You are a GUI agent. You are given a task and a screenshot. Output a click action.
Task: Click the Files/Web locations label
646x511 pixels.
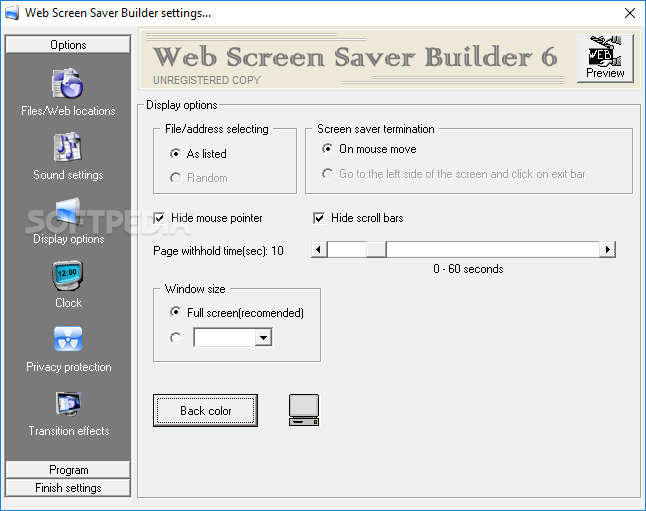coord(68,111)
